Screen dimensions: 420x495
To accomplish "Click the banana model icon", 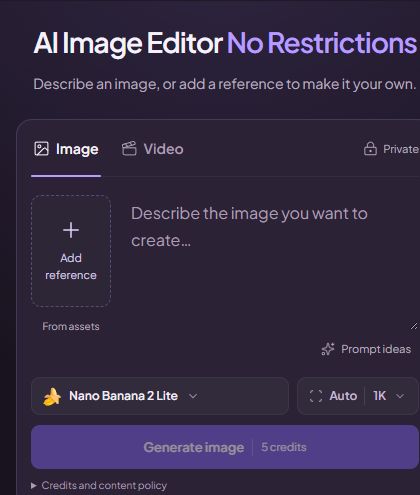I will 52,396.
